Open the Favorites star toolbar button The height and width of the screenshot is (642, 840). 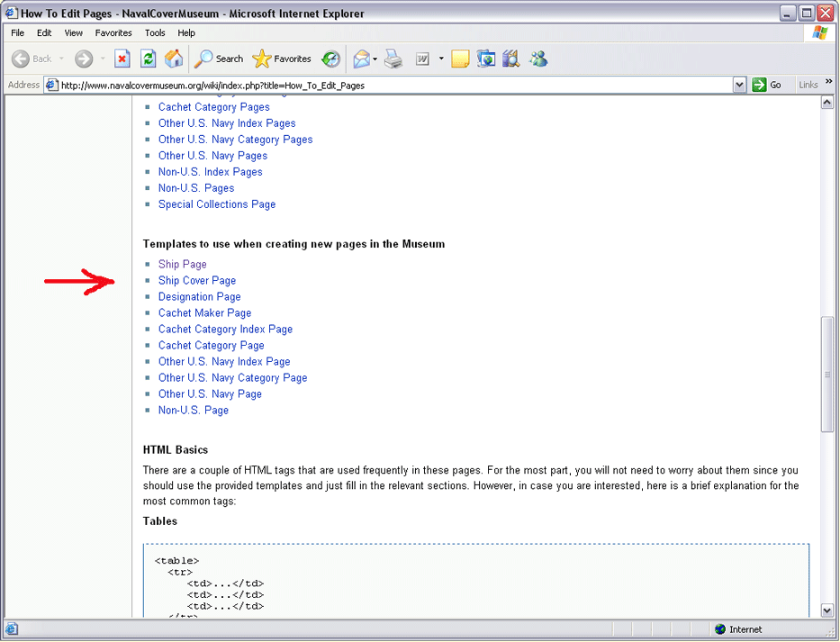point(282,59)
